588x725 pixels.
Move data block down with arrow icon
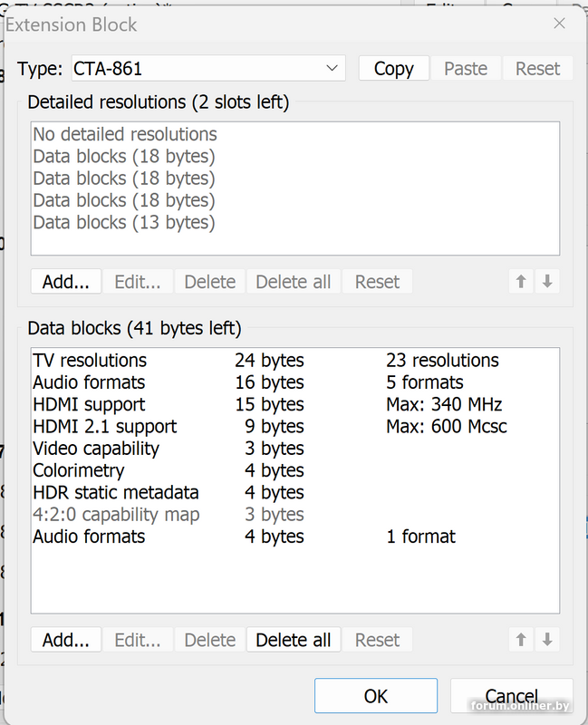tap(547, 640)
